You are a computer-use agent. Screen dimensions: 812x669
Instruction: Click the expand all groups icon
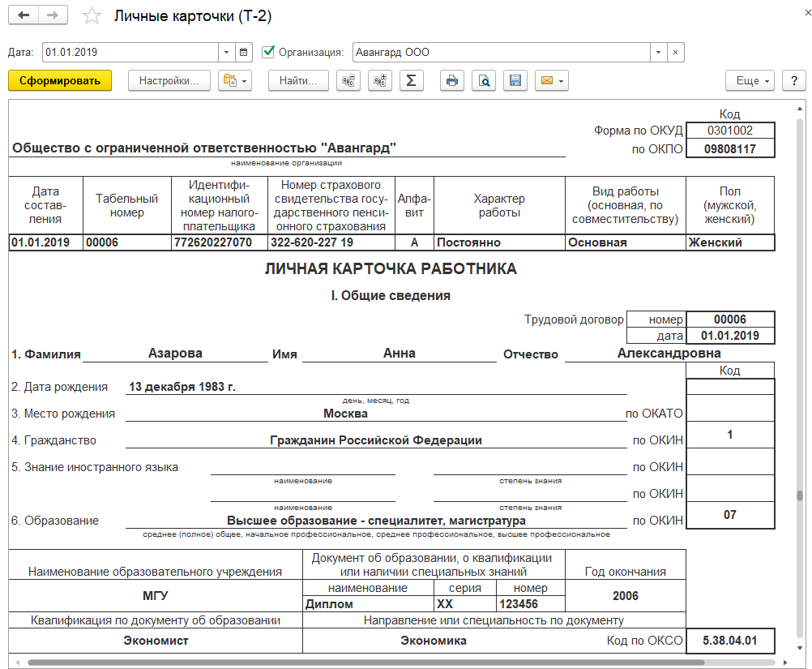click(380, 80)
